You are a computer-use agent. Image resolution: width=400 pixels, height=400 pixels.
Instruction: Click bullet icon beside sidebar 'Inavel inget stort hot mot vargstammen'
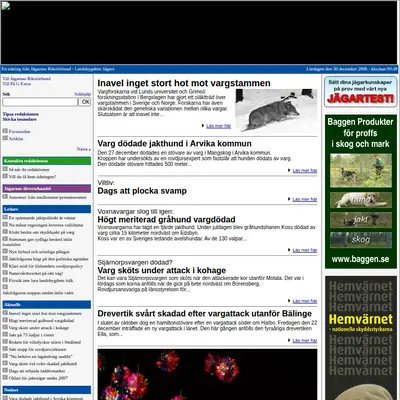coord(5,313)
